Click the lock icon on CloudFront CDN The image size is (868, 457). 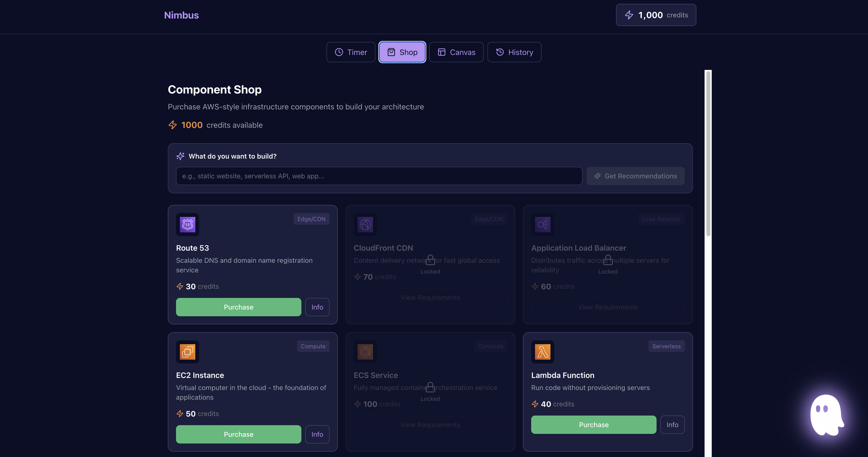coord(430,260)
